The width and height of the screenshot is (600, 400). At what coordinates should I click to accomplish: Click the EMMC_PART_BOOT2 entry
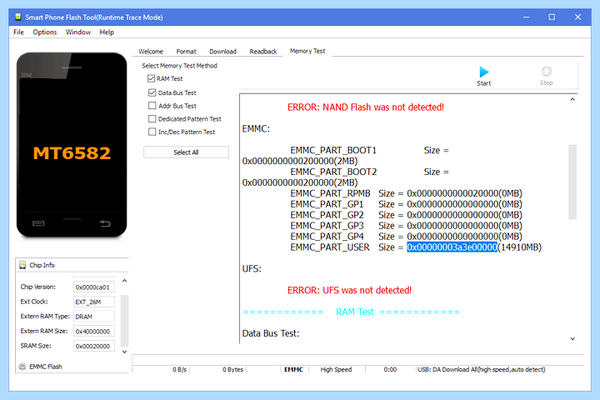333,171
